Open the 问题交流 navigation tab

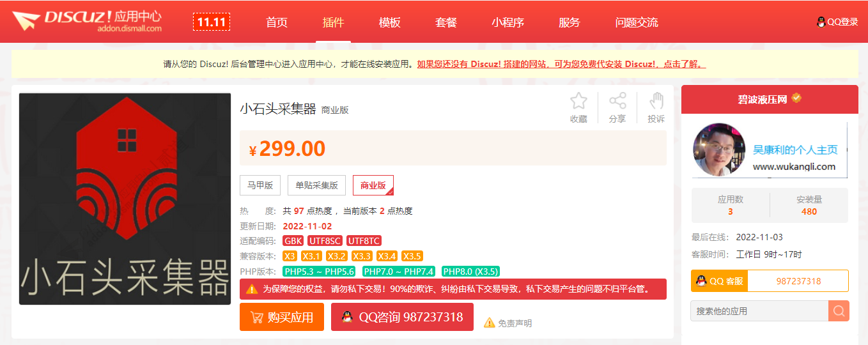(637, 22)
